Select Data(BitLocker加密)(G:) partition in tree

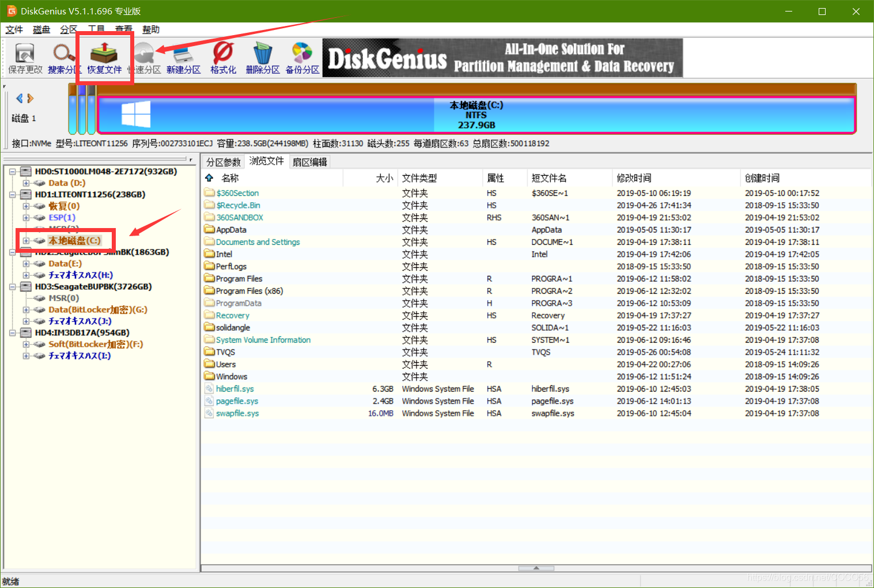click(98, 309)
